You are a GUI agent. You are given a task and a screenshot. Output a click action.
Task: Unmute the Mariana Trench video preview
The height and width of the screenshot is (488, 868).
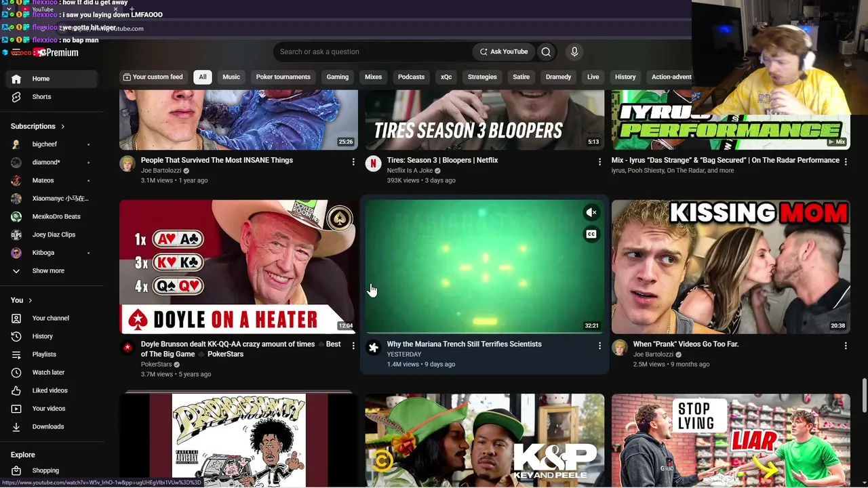[591, 213]
